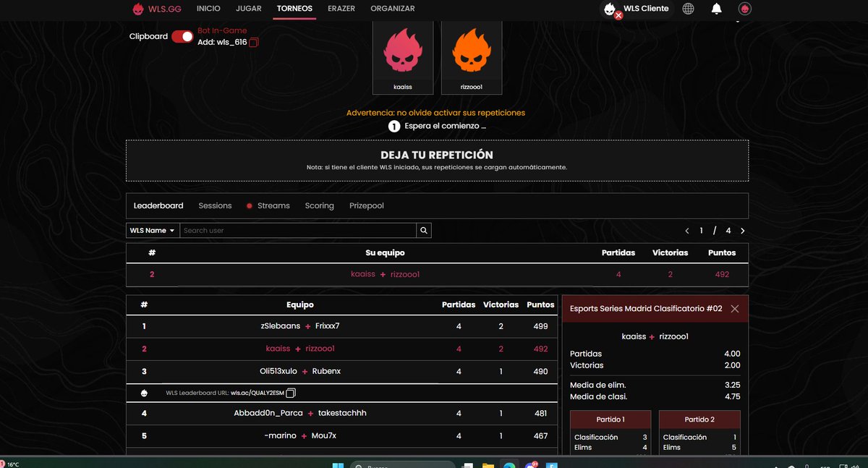The image size is (868, 468).
Task: Click the Bot In-Game link
Action: coord(222,30)
